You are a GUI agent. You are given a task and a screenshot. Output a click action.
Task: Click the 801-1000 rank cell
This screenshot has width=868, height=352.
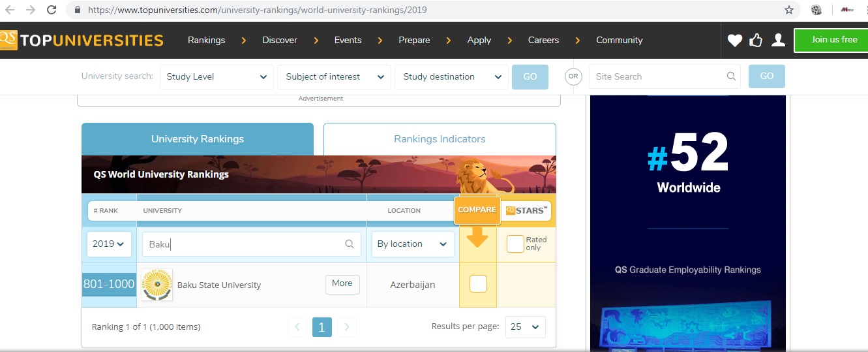click(x=109, y=285)
